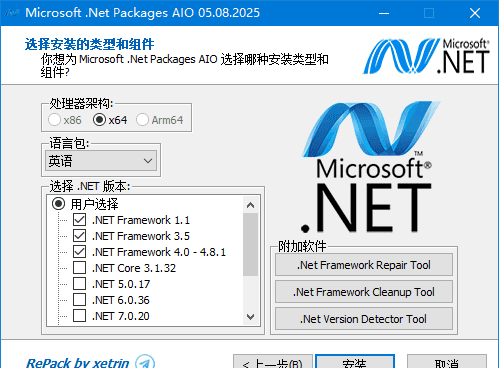This screenshot has width=499, height=368.
Task: Click the .NET Core 3.1.32 label text
Action: (x=134, y=268)
